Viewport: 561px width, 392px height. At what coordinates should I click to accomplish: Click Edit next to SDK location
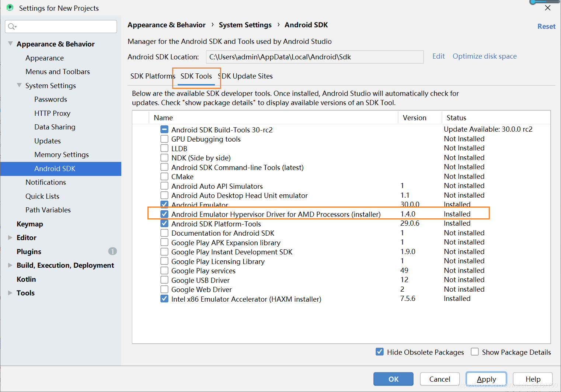click(439, 56)
